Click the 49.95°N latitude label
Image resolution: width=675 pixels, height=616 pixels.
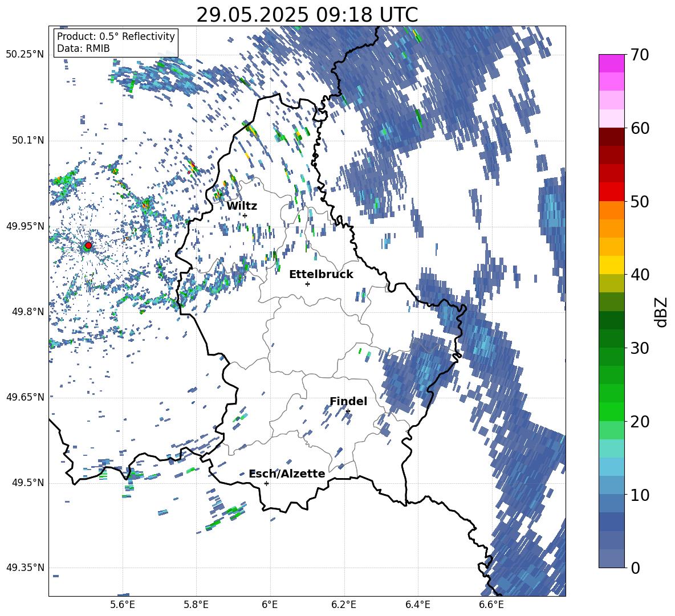(25, 226)
